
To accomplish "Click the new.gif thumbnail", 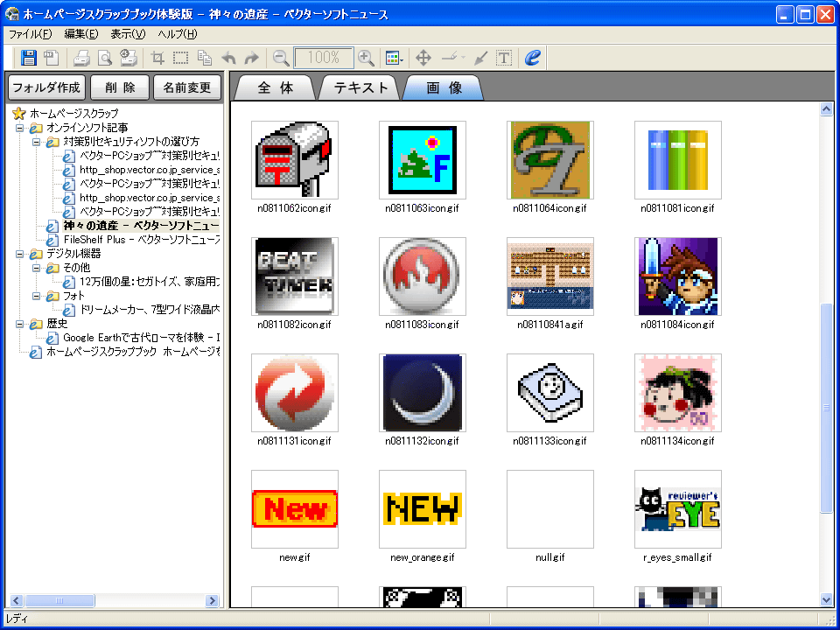I will point(295,509).
